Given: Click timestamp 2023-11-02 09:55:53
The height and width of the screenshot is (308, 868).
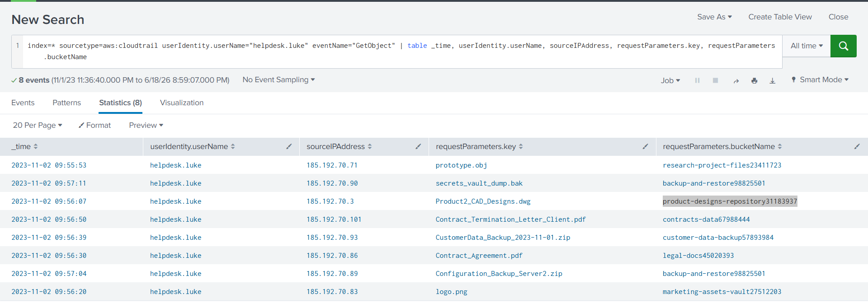Looking at the screenshot, I should [49, 165].
